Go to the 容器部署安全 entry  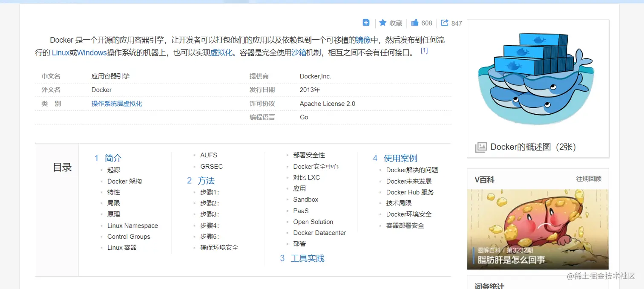coord(405,225)
